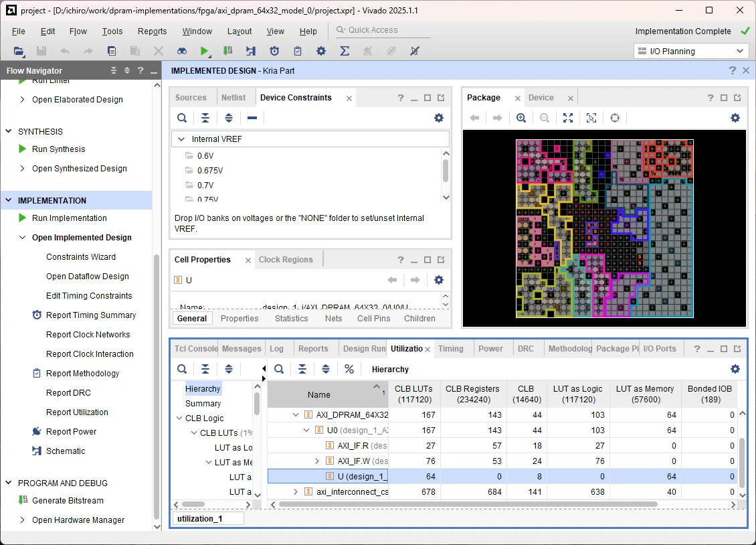Image resolution: width=756 pixels, height=545 pixels.
Task: Open the Tcl Console tab
Action: tap(196, 349)
